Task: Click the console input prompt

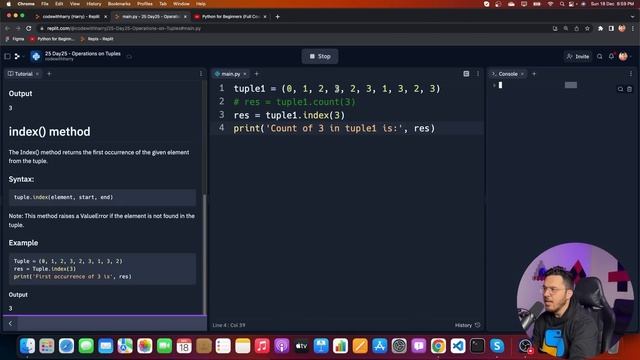Action: click(x=500, y=85)
